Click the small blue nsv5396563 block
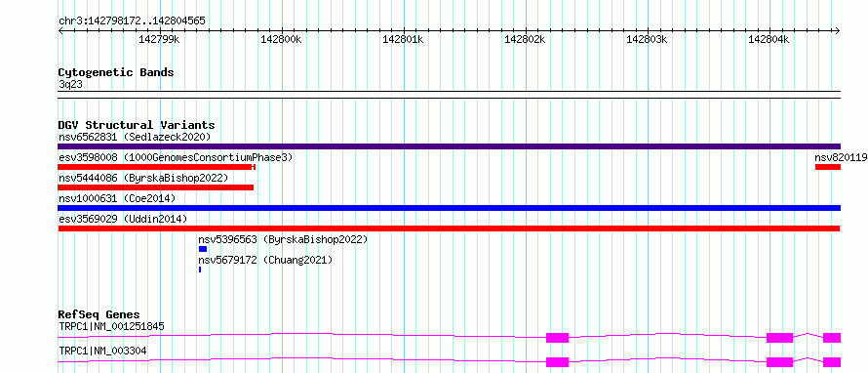Viewport: 868px width, 373px height. coord(203,249)
